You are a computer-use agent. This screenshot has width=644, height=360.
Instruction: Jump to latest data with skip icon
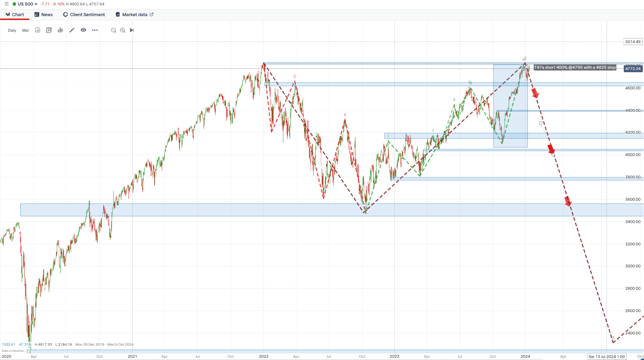click(132, 30)
